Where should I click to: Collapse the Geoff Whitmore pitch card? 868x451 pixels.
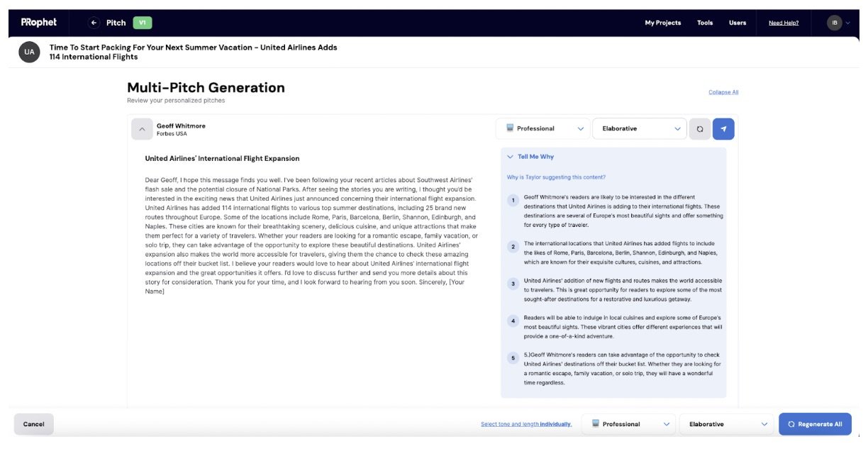click(x=142, y=129)
